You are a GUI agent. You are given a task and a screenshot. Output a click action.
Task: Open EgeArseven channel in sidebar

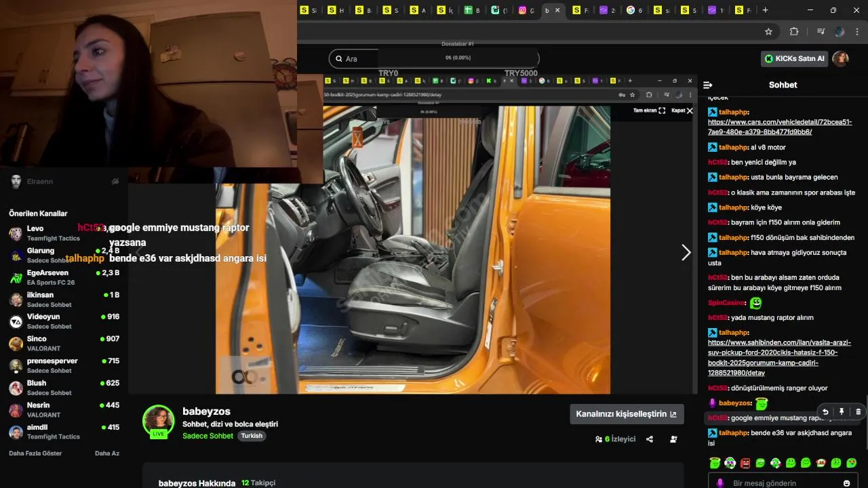pos(64,277)
